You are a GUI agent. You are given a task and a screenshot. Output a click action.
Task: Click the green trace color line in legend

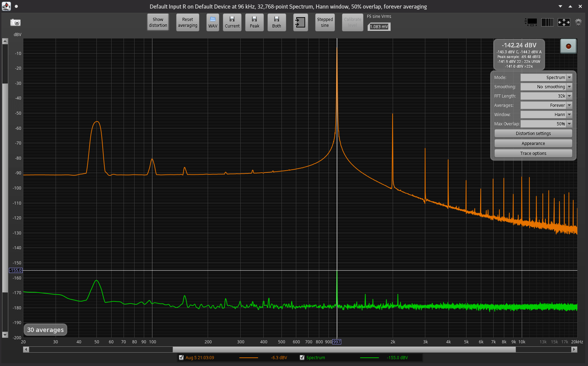[x=369, y=358]
